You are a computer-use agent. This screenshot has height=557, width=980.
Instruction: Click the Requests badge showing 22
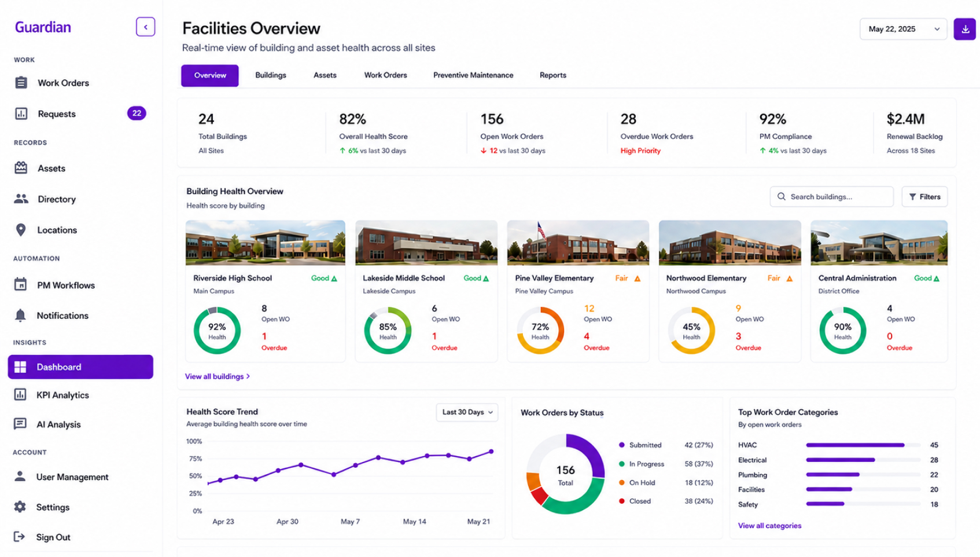(x=137, y=113)
